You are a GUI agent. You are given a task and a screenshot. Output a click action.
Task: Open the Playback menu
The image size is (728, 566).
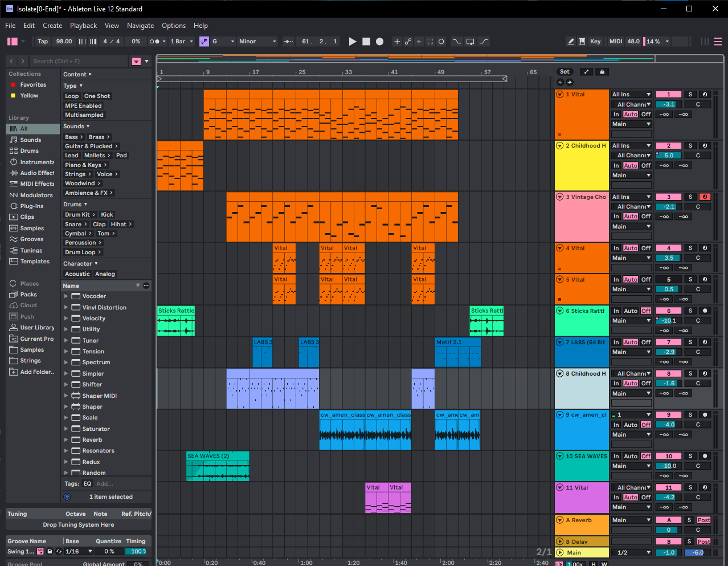83,26
